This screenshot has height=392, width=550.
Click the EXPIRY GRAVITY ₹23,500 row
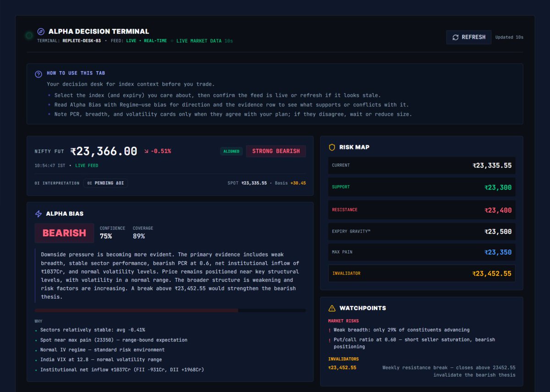[422, 232]
